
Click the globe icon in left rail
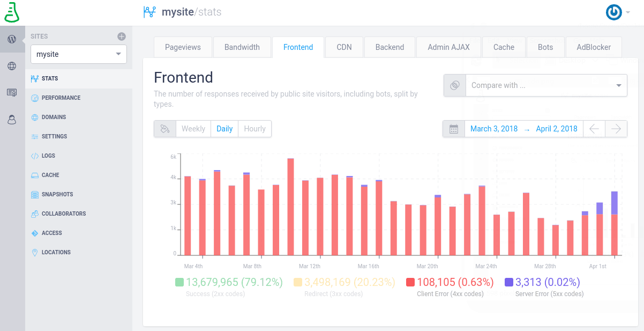coord(12,66)
